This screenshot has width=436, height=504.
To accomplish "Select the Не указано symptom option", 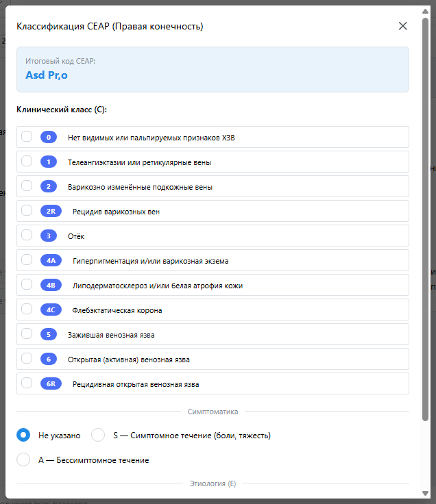I will point(23,435).
